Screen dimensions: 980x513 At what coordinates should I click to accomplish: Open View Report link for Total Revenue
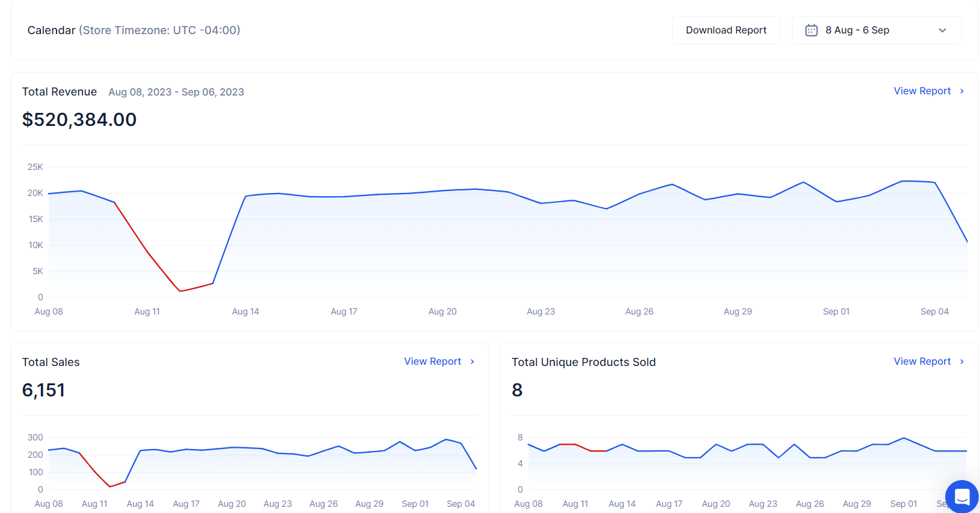922,91
